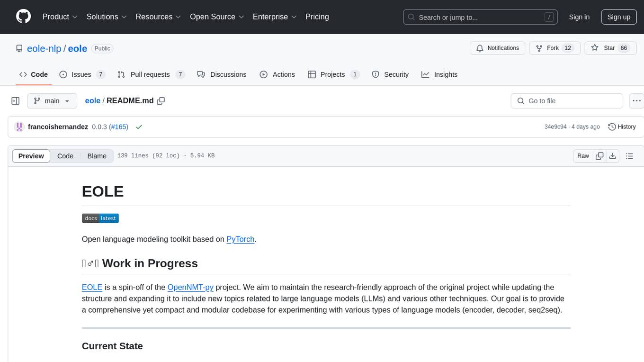Image resolution: width=644 pixels, height=362 pixels.
Task: Switch to the Actions tab
Action: click(x=277, y=74)
